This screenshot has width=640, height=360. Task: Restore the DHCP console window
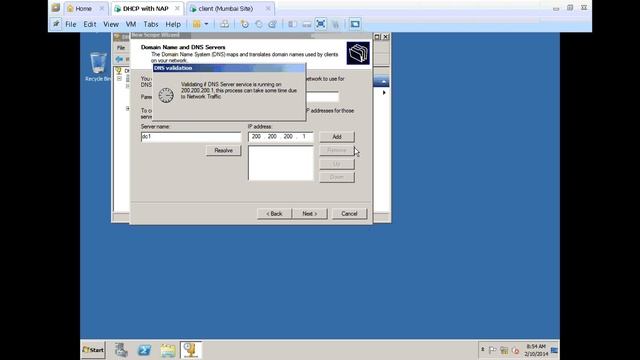(377, 37)
